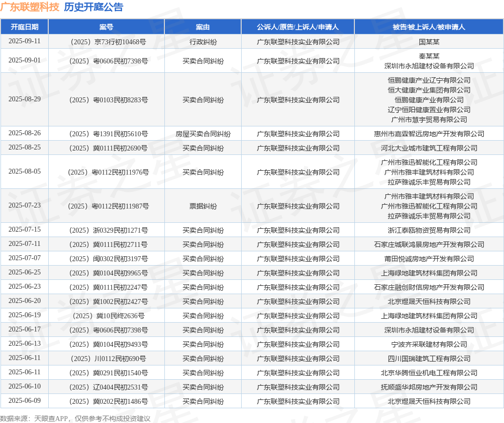This screenshot has height=423, width=504.
Task: Click case number "(2025)粤1391民初5610号"
Action: click(x=108, y=134)
